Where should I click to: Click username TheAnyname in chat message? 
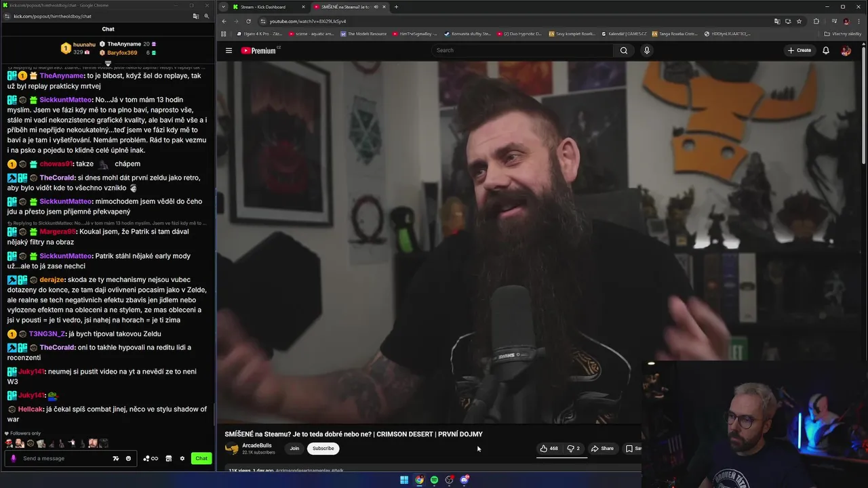point(62,76)
